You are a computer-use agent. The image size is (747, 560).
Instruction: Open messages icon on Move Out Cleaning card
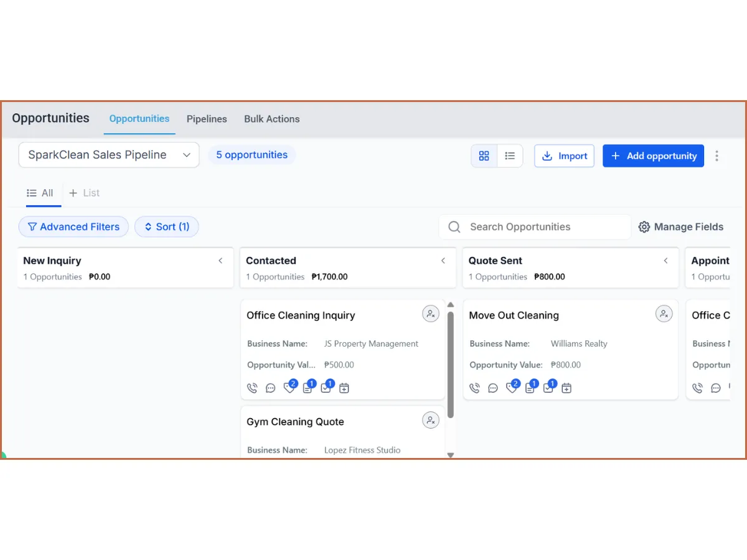click(x=493, y=388)
